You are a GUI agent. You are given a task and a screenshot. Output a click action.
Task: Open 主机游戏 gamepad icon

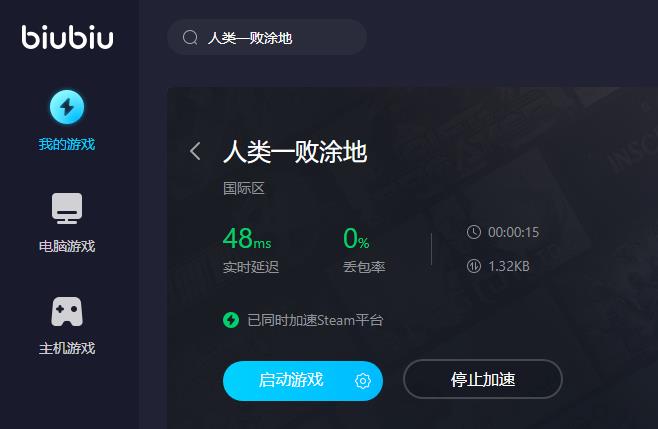(x=67, y=311)
